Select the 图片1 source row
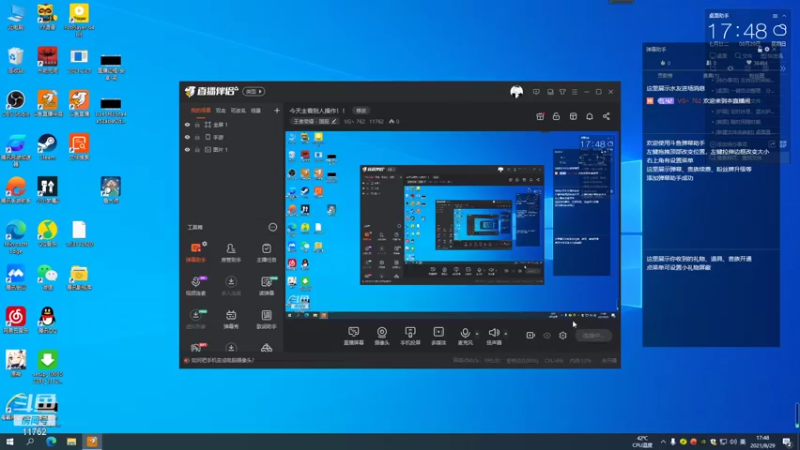The height and width of the screenshot is (450, 800). click(x=232, y=149)
